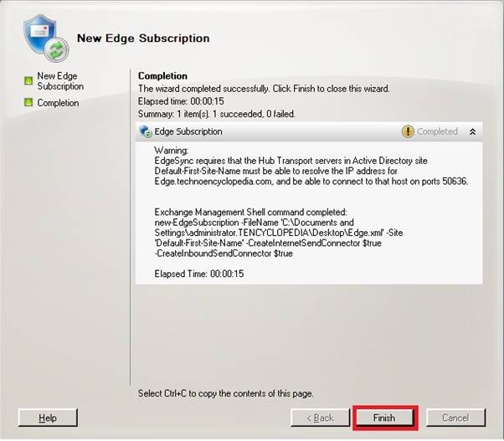Image resolution: width=504 pixels, height=441 pixels.
Task: Click the Completed status text
Action: [x=437, y=131]
